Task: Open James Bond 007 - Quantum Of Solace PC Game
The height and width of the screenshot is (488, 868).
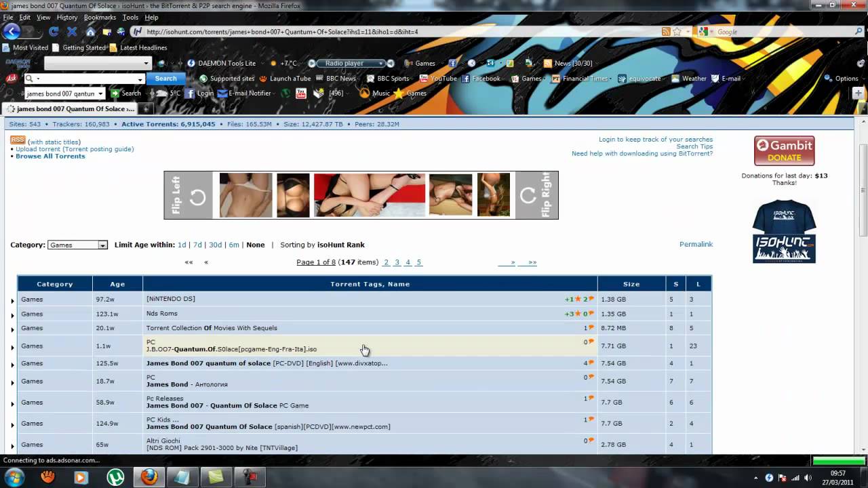Action: coord(227,405)
